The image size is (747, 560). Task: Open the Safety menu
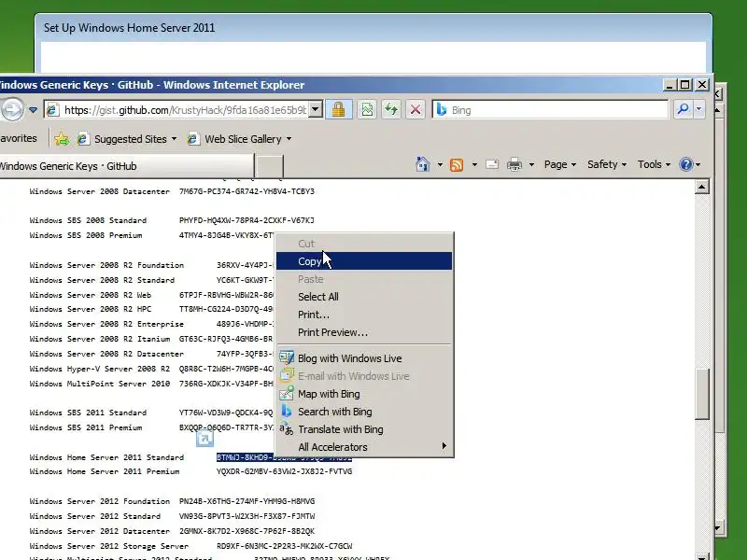[606, 165]
